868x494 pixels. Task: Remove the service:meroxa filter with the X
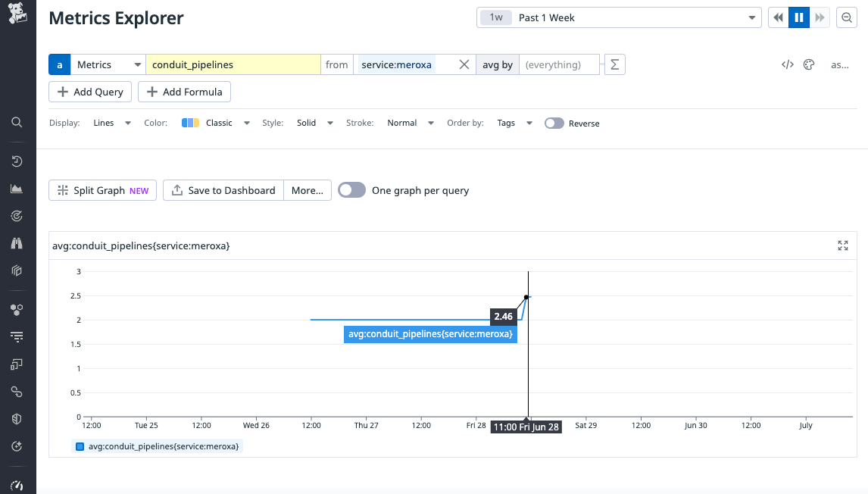point(464,64)
